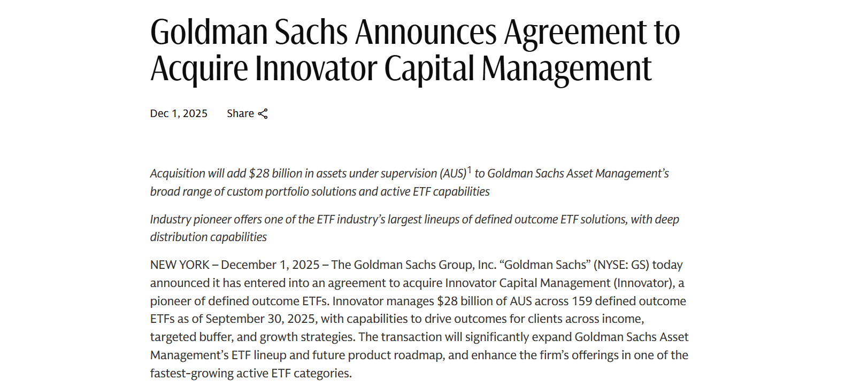Click the italic line starting "Acquisition will add $28 billion"
This screenshot has width=868, height=387.
tap(308, 174)
